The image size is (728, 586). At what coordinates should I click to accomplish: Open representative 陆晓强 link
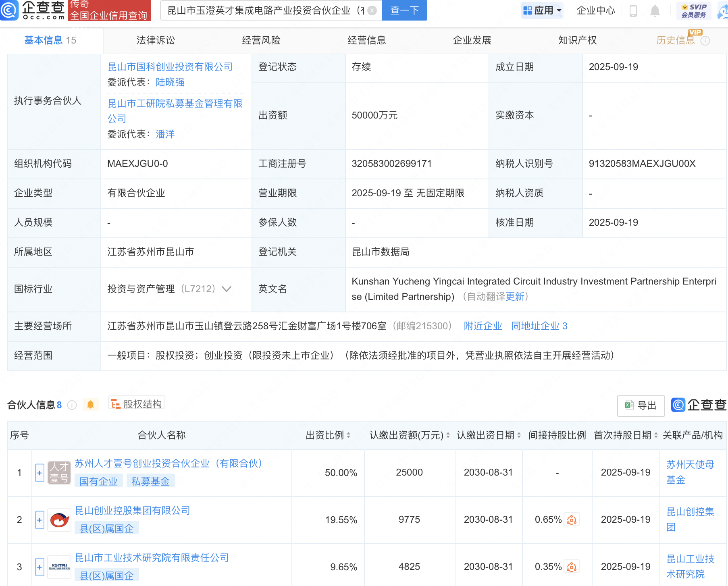point(170,82)
